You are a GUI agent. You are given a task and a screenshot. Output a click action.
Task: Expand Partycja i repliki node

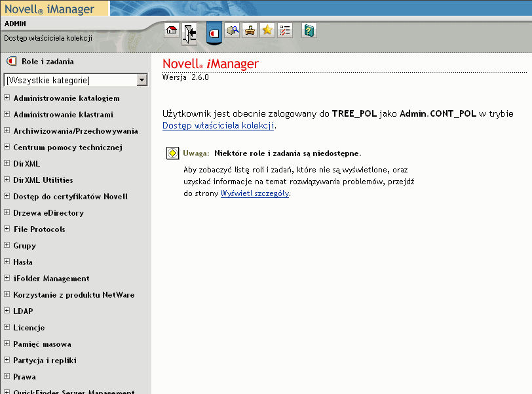point(7,360)
